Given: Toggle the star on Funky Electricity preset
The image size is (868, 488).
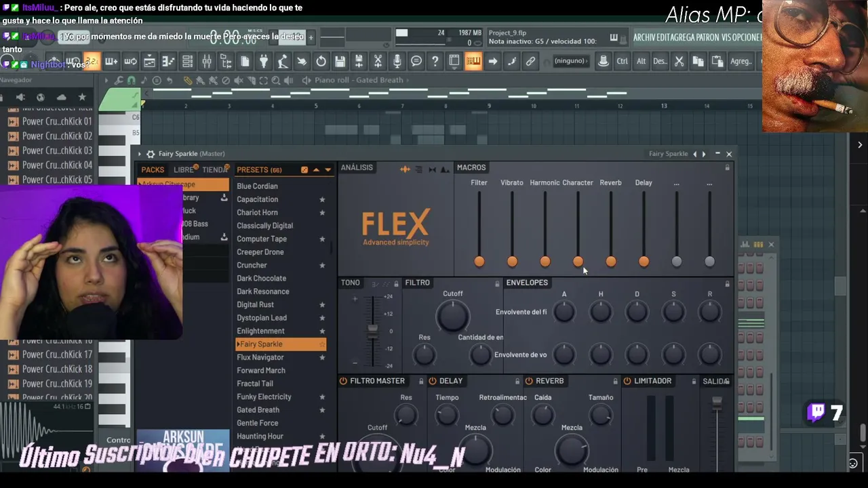Looking at the screenshot, I should (x=322, y=397).
